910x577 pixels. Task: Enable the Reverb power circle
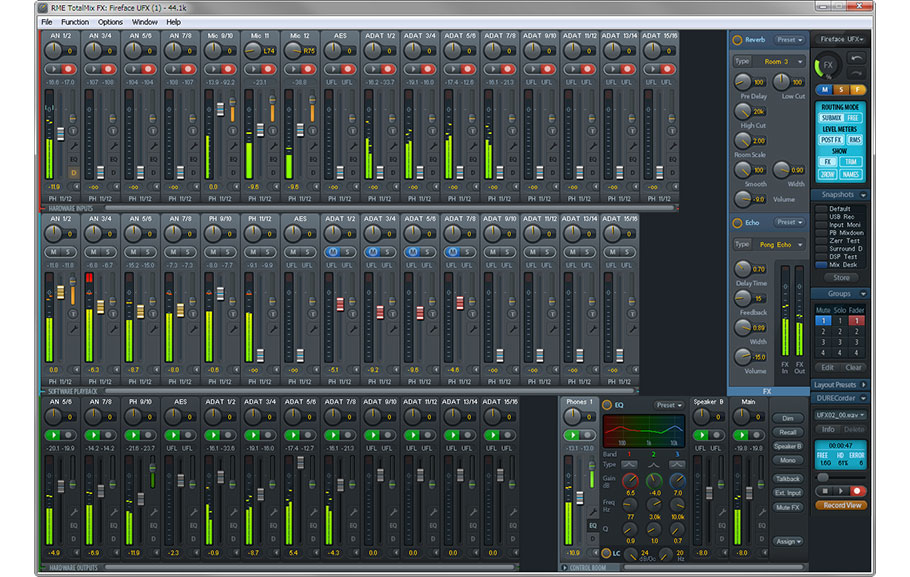(x=737, y=40)
